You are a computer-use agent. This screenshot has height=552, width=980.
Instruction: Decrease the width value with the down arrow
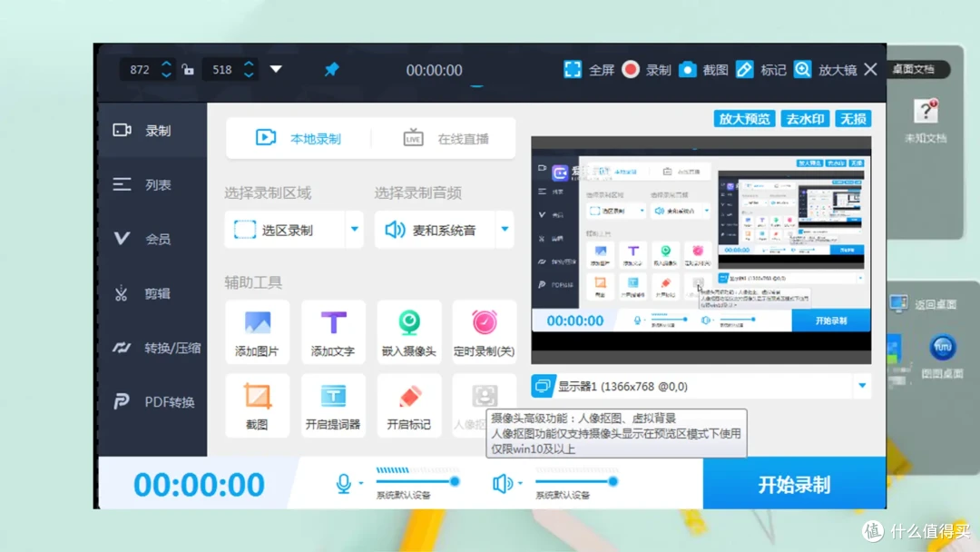point(166,75)
